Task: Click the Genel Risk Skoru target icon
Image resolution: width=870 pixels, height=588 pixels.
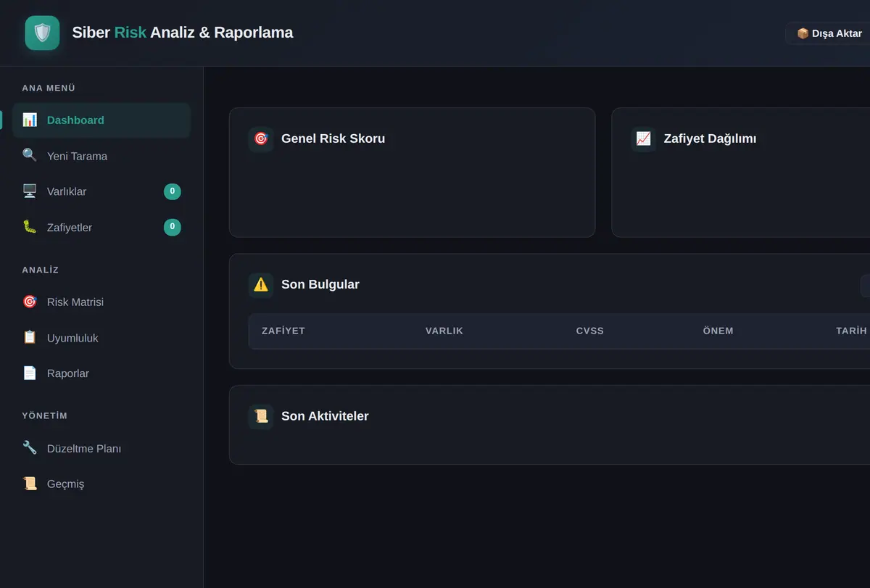Action: click(261, 138)
